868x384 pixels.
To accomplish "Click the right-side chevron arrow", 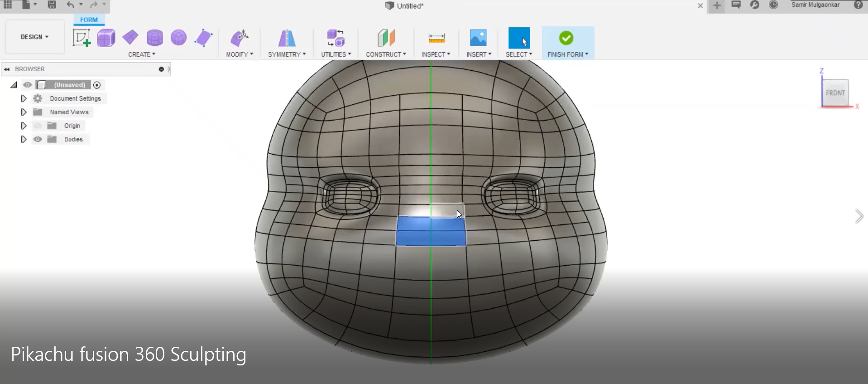I will tap(859, 216).
